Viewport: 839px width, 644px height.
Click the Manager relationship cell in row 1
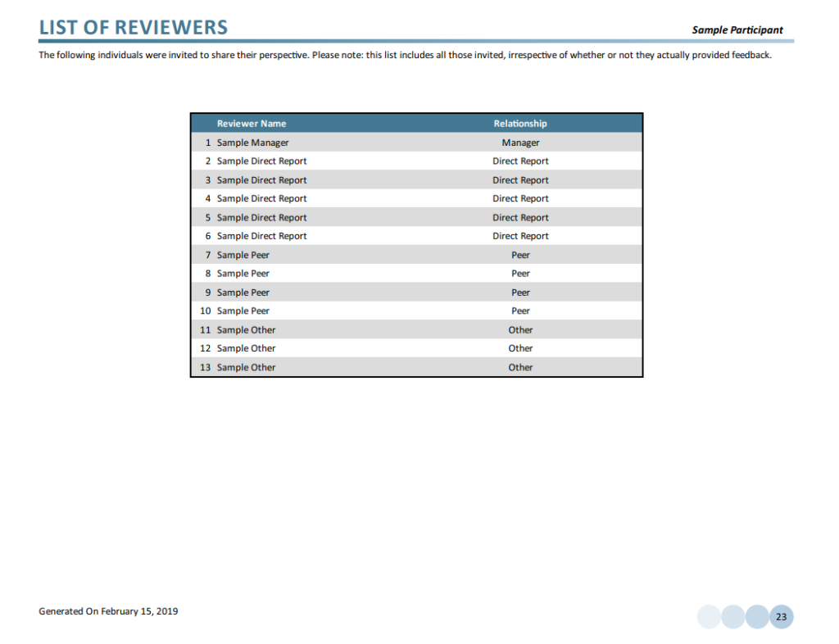coord(520,142)
